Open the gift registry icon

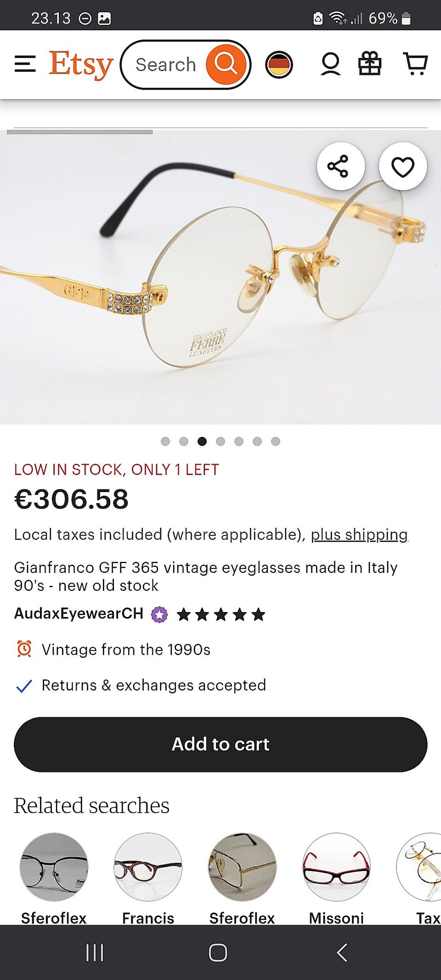(370, 64)
